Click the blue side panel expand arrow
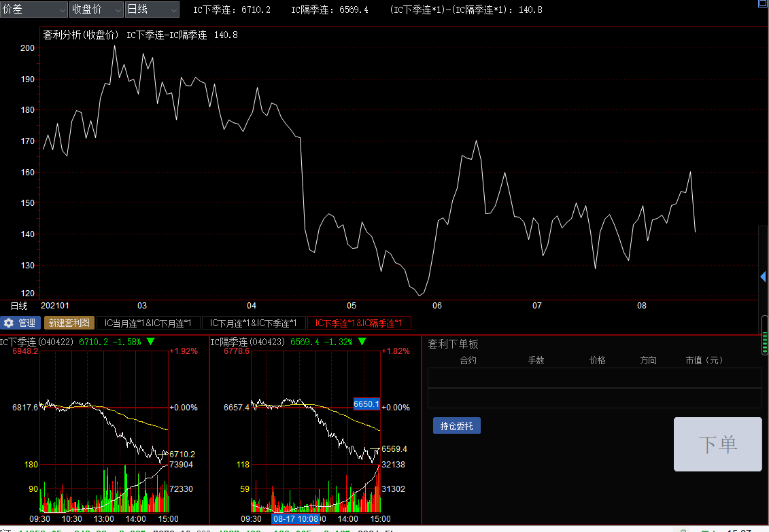Screen dimensions: 769x532 763,277
